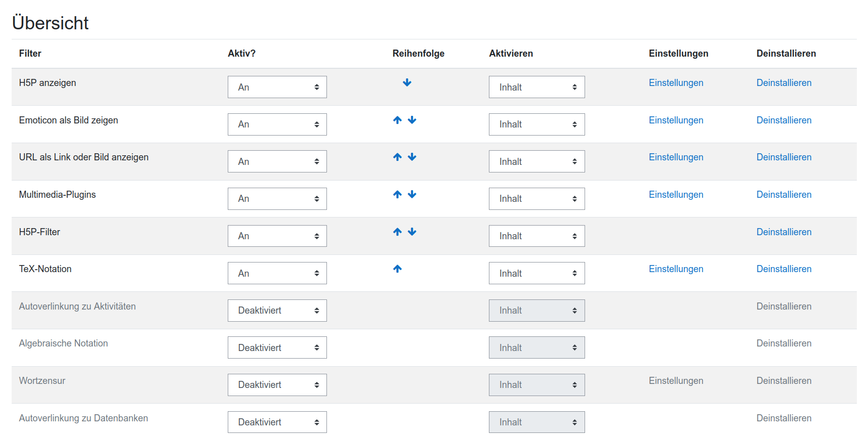868x436 pixels.
Task: Move Emoticon als Bild zeigen down
Action: (x=412, y=120)
